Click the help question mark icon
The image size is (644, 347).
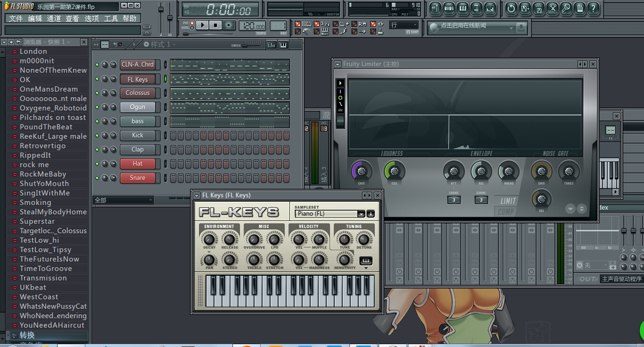click(594, 8)
